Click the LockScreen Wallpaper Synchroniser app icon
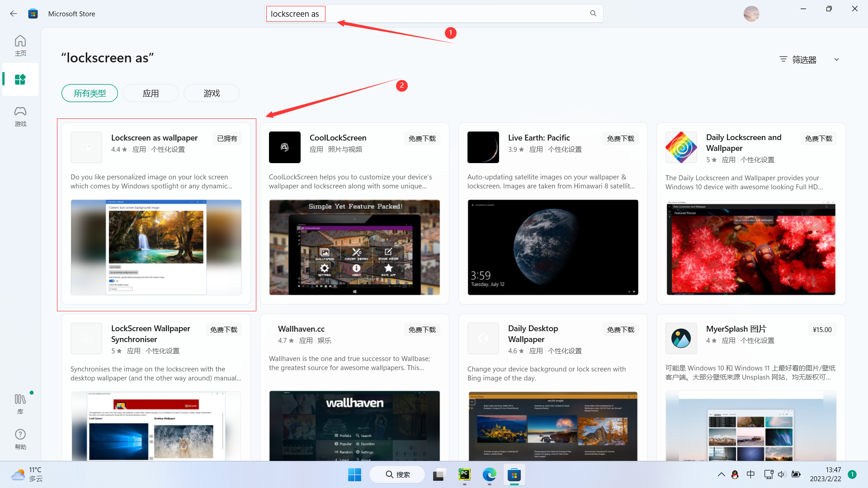 86,338
